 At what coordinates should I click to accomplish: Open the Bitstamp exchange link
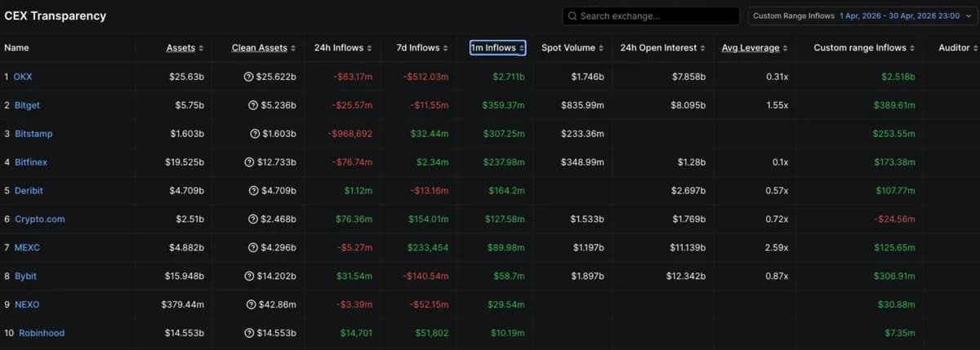[33, 134]
